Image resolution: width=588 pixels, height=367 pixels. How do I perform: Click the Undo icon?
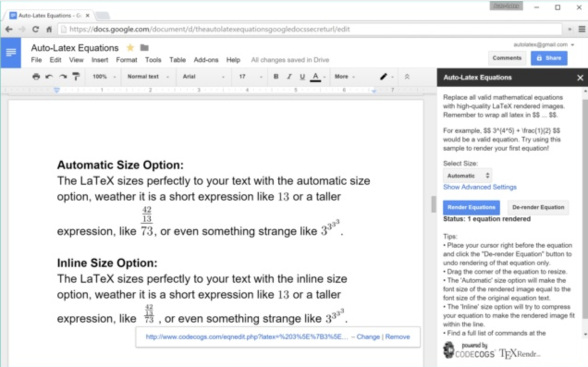[49, 77]
